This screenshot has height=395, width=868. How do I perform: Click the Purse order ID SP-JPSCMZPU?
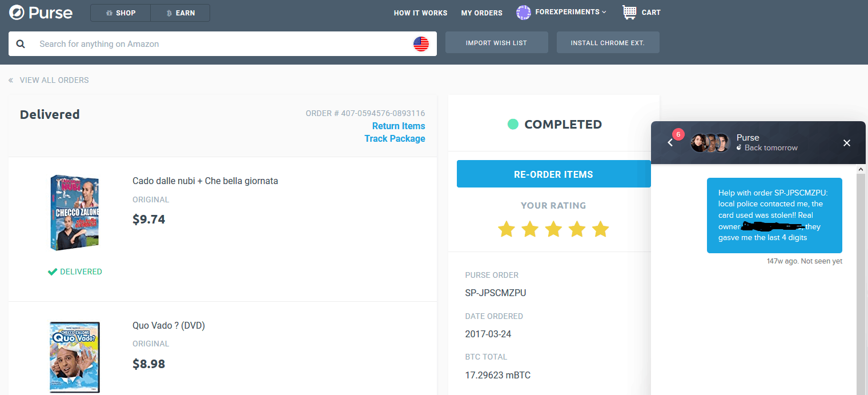click(x=496, y=293)
